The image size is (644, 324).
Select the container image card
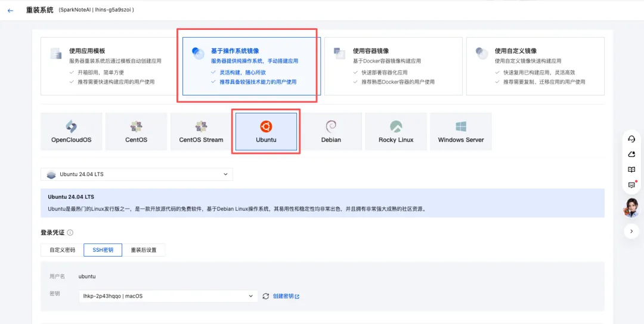(393, 66)
